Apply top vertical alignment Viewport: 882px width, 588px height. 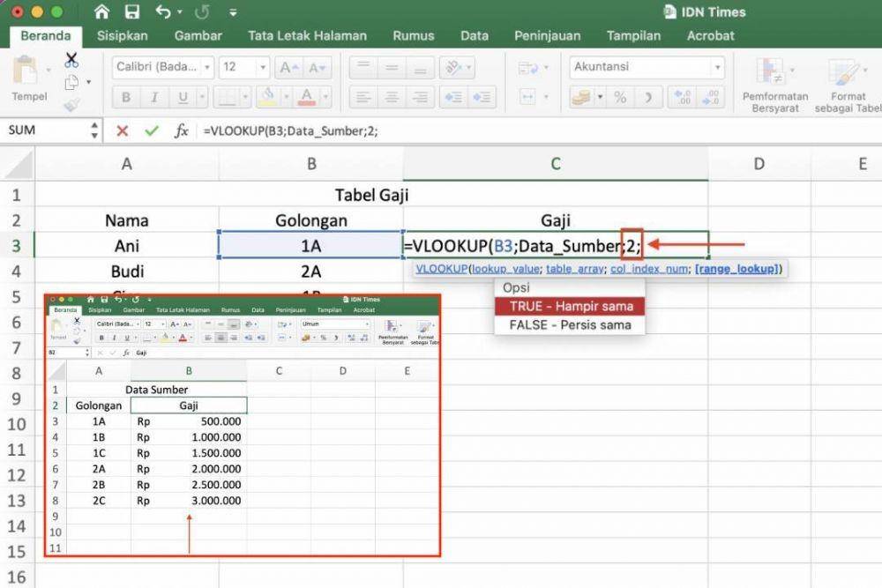pos(363,68)
